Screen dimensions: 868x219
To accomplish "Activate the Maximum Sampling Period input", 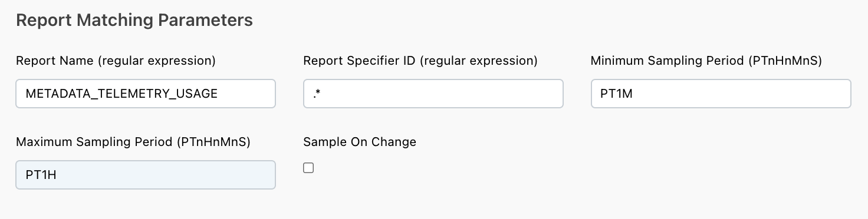I will tap(146, 175).
